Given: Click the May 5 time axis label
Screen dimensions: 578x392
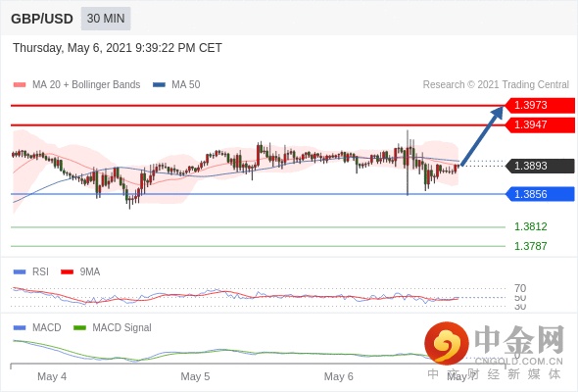Looking at the screenshot, I should (195, 376).
